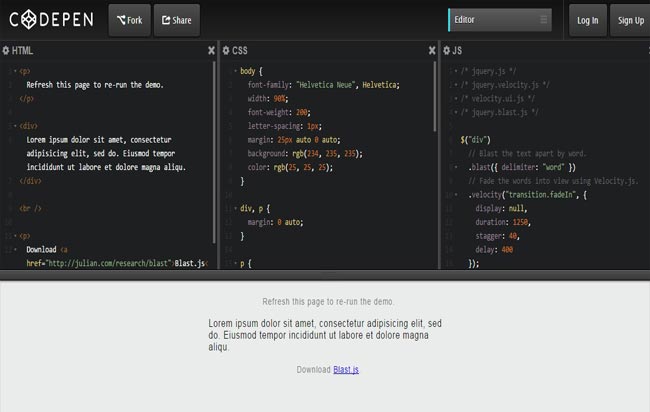
Task: Open JS panel settings gear
Action: (x=446, y=51)
